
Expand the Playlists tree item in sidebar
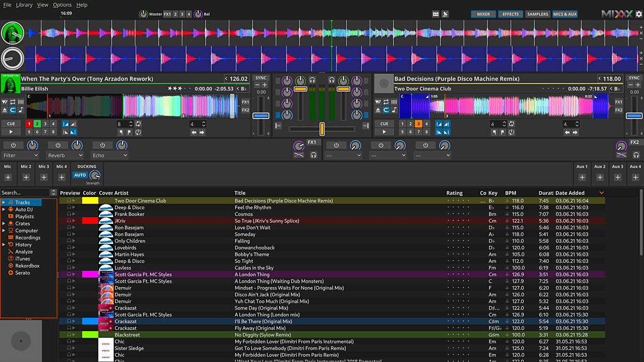coord(24,217)
